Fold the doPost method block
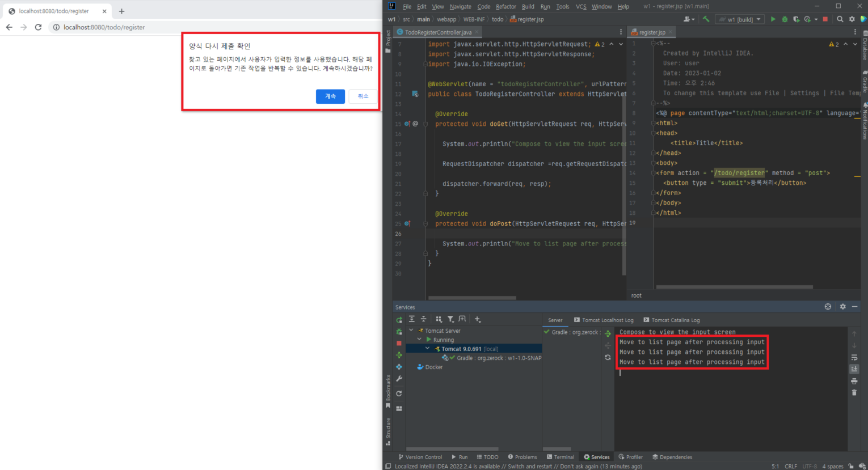This screenshot has width=868, height=470. click(x=425, y=224)
